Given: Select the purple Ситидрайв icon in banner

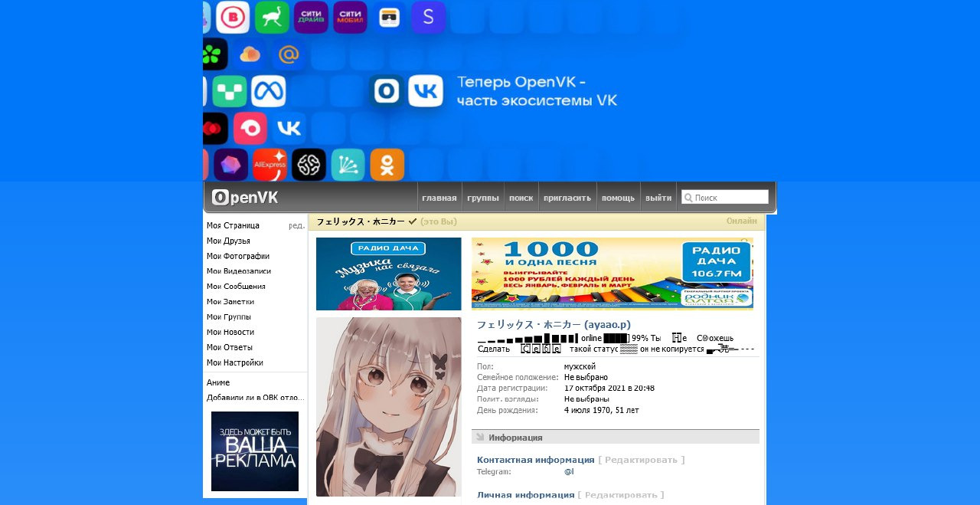Looking at the screenshot, I should (311, 17).
